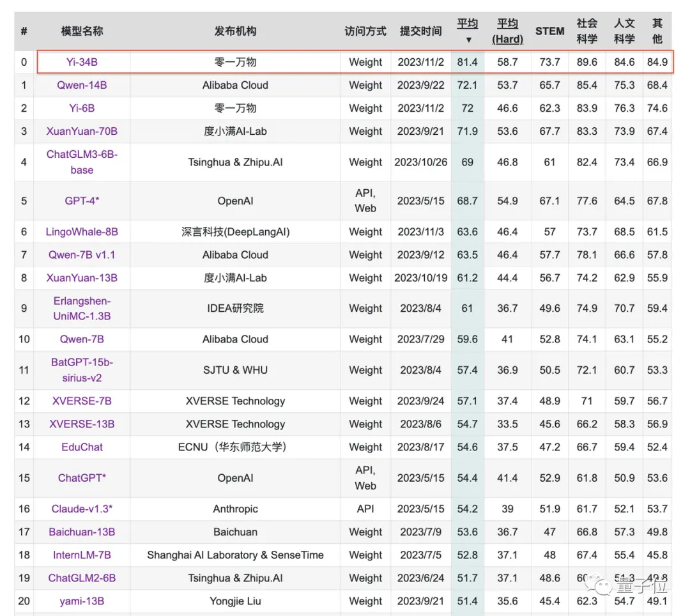Select GPT-4* average score 68.7
Image resolution: width=690 pixels, height=616 pixels.
pyautogui.click(x=467, y=201)
